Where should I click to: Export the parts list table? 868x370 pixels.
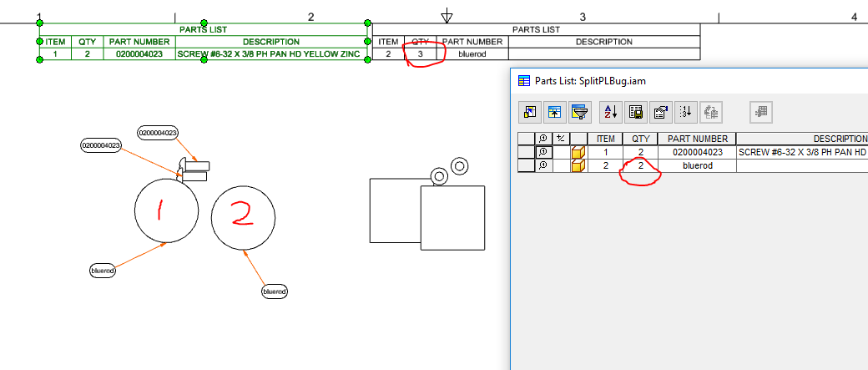(636, 113)
